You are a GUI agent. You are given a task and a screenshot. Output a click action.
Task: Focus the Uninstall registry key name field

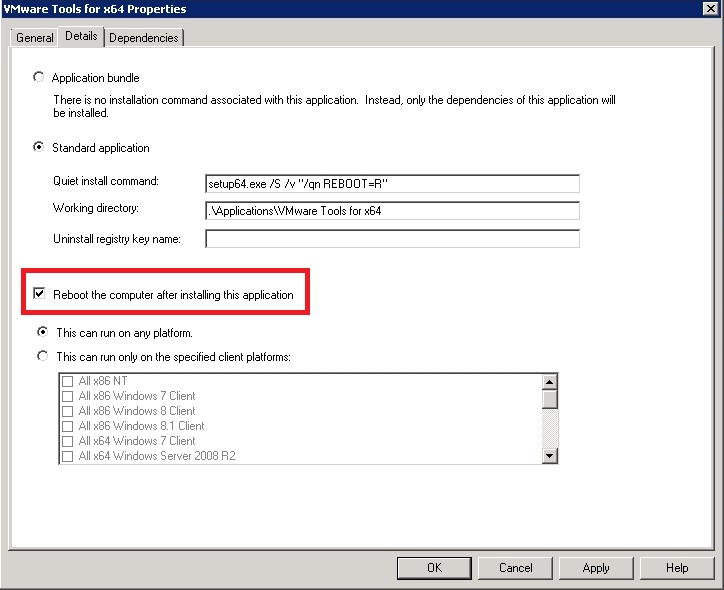click(x=392, y=239)
